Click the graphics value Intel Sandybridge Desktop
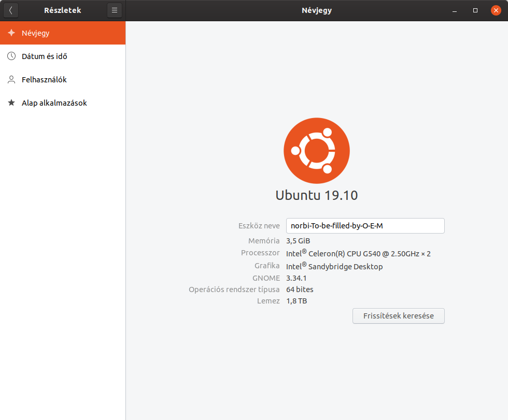This screenshot has width=508, height=420. coord(334,266)
